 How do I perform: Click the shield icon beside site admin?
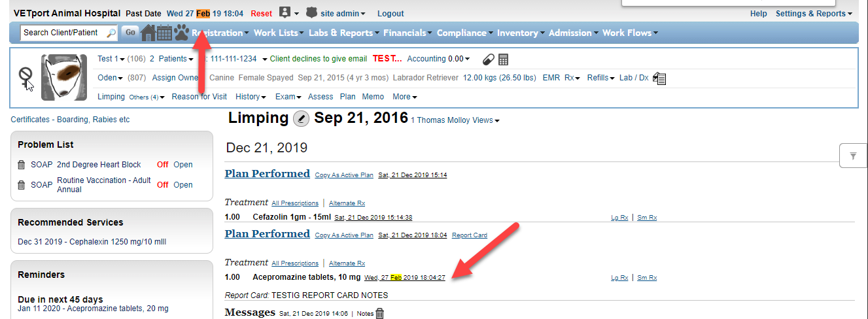tap(311, 12)
